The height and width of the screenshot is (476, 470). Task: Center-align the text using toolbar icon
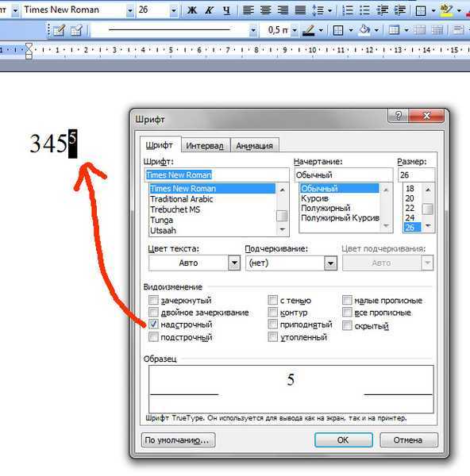(x=265, y=10)
